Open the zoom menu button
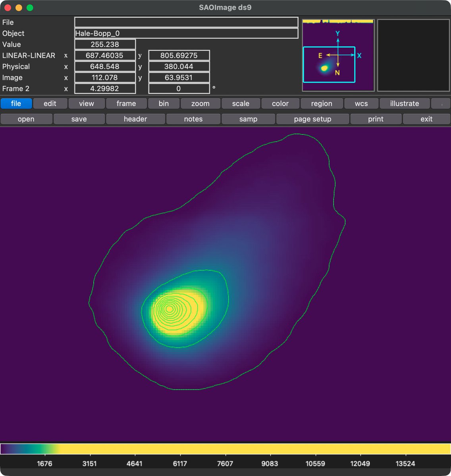Screen dimensions: 451x476 pos(200,104)
